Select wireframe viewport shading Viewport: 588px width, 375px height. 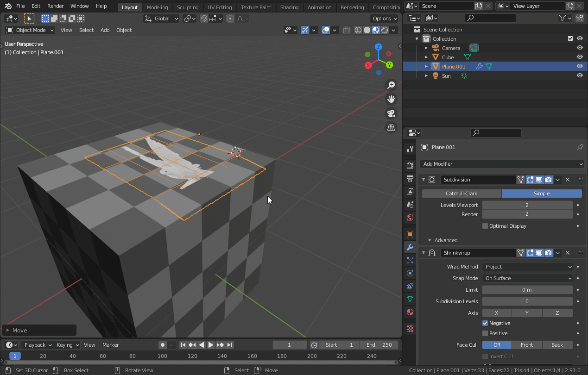[x=358, y=30]
